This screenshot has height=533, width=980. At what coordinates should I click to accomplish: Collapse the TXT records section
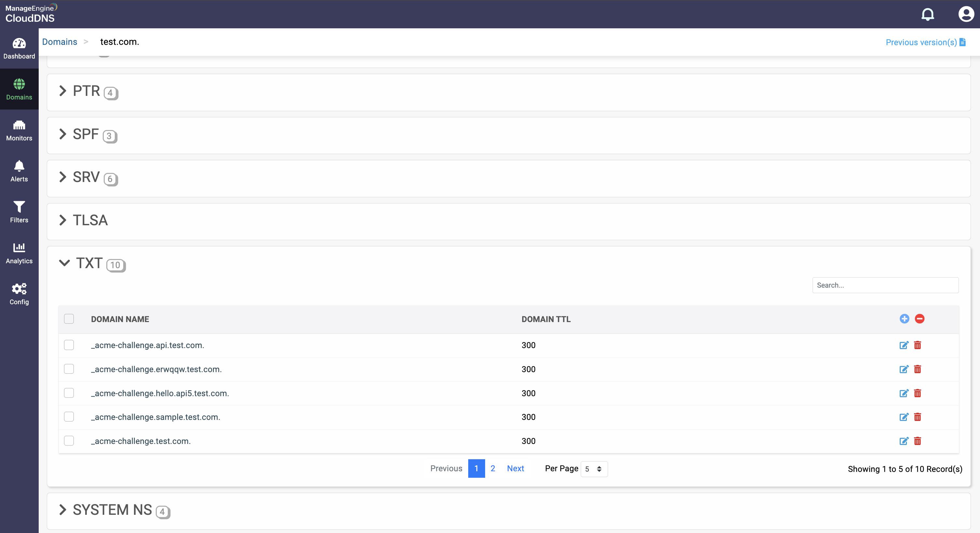coord(65,263)
